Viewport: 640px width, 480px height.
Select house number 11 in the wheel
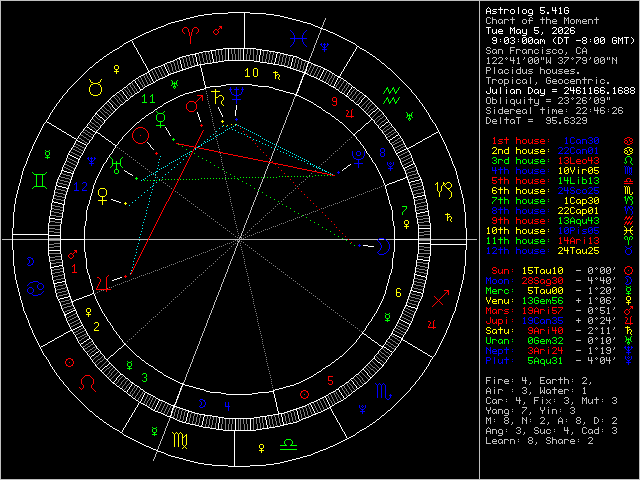pyautogui.click(x=148, y=99)
